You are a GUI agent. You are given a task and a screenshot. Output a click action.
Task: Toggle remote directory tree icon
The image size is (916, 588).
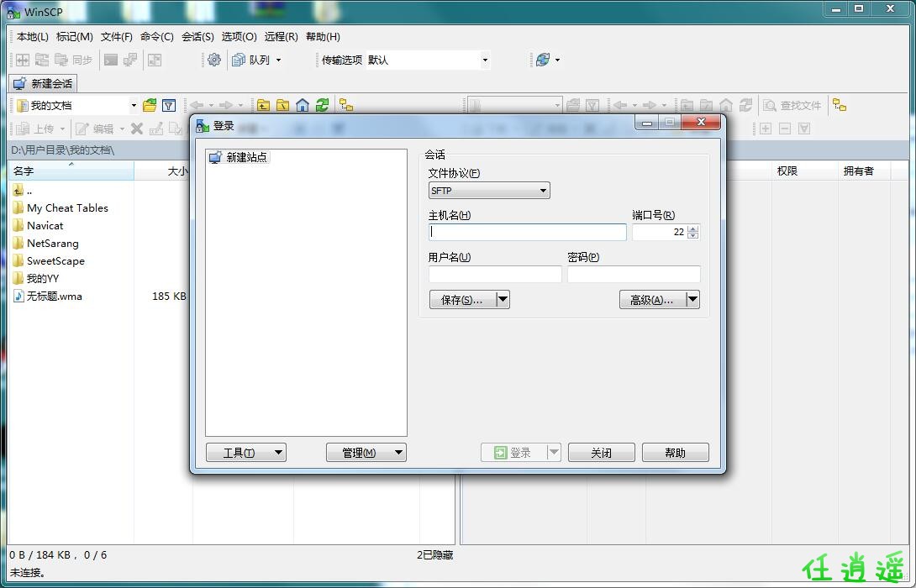(x=840, y=105)
